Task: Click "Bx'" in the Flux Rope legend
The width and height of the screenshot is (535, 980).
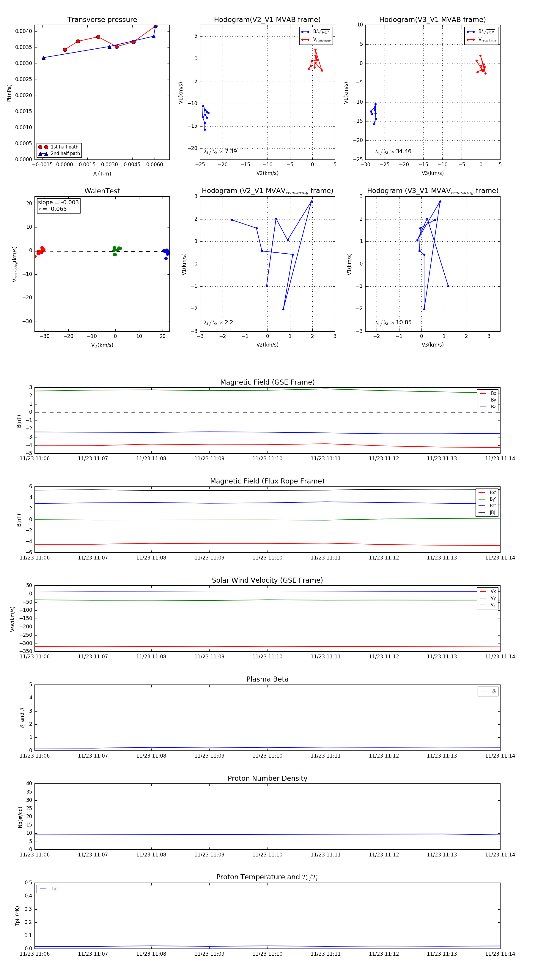Action: tap(492, 493)
